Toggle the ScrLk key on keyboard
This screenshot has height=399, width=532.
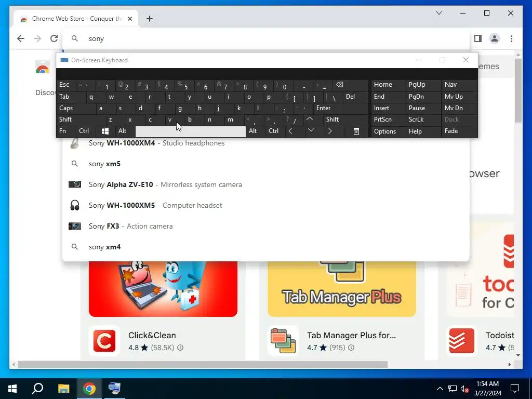pos(423,119)
